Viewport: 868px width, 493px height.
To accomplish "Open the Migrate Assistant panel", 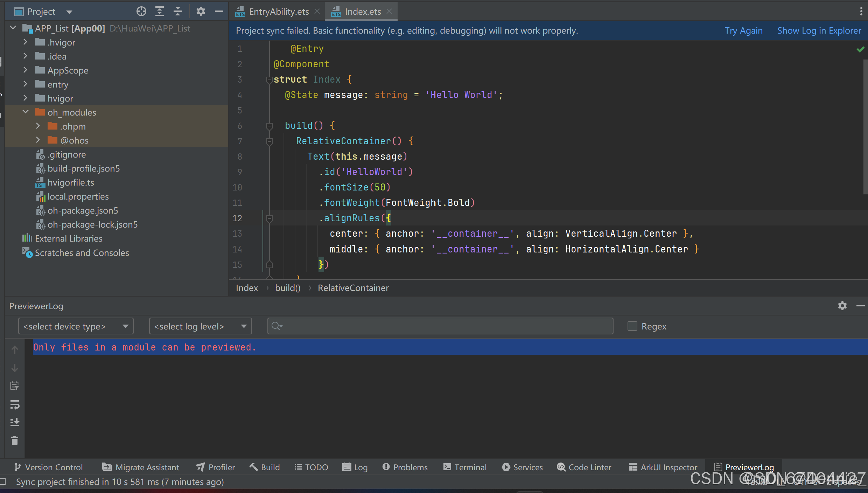I will (140, 467).
